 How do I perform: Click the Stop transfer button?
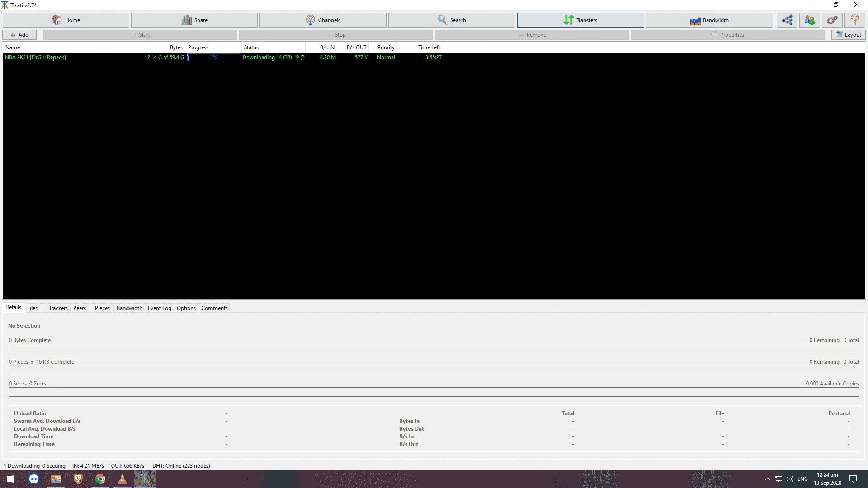pos(336,35)
